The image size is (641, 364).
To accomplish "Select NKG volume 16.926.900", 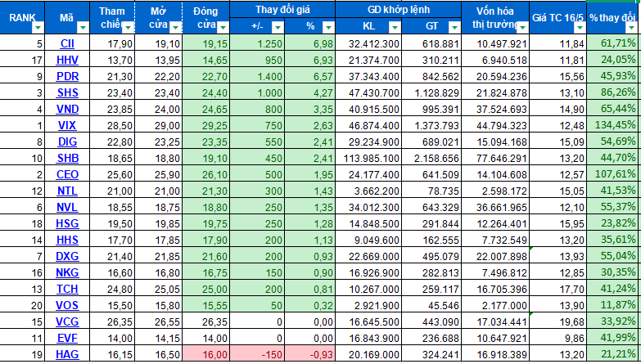I will tap(368, 272).
